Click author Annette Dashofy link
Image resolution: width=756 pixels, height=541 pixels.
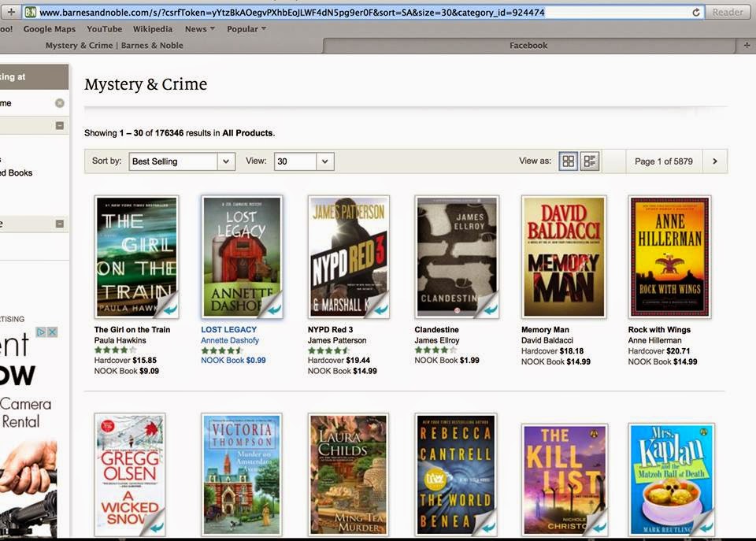point(229,340)
